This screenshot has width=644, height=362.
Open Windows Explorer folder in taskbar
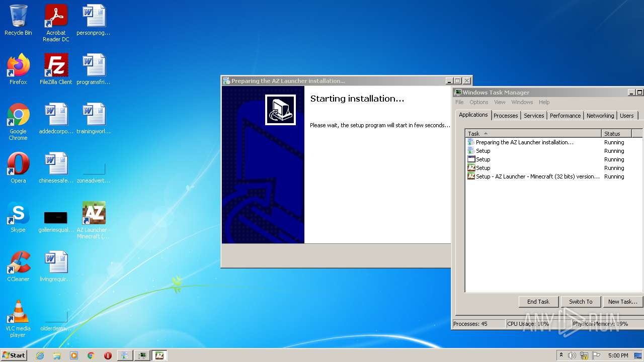point(57,355)
